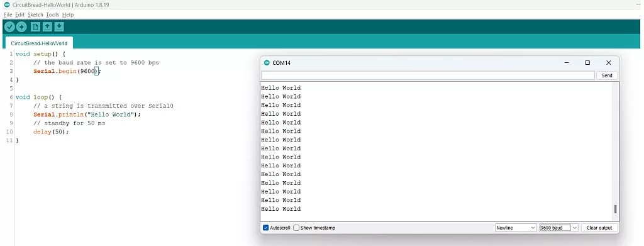Screen dimensions: 644x246
Task: Click the baud rate comment line
Action: pos(96,63)
